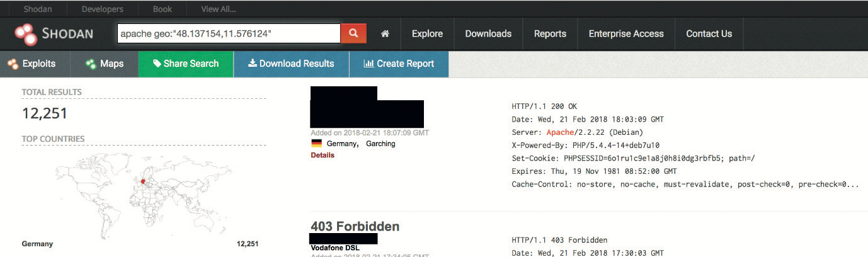Expand the View All... top link
The image size is (868, 257).
click(219, 9)
